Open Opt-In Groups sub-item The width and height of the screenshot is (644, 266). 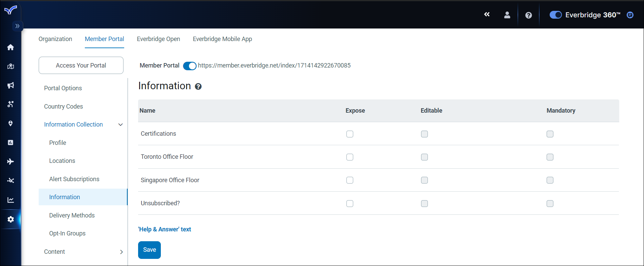tap(67, 233)
